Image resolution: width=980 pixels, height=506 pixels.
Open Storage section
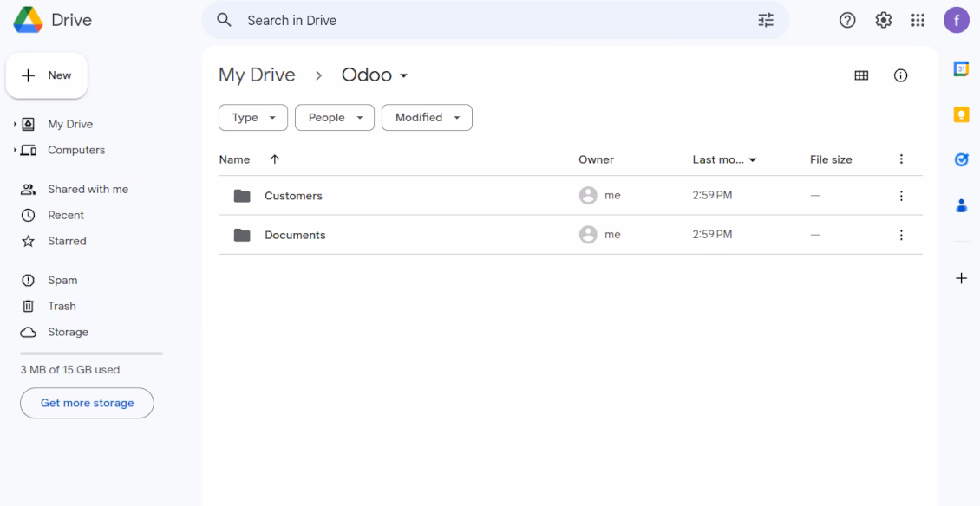pyautogui.click(x=69, y=332)
